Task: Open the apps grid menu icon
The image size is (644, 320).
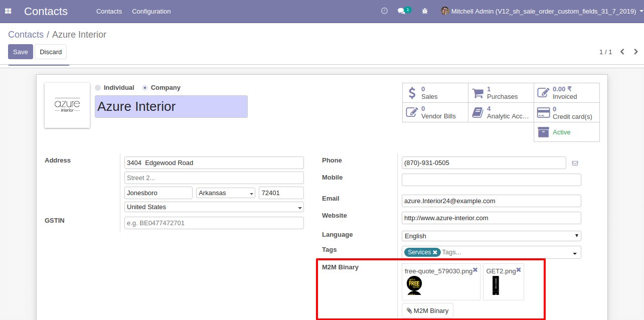Action: [x=8, y=11]
